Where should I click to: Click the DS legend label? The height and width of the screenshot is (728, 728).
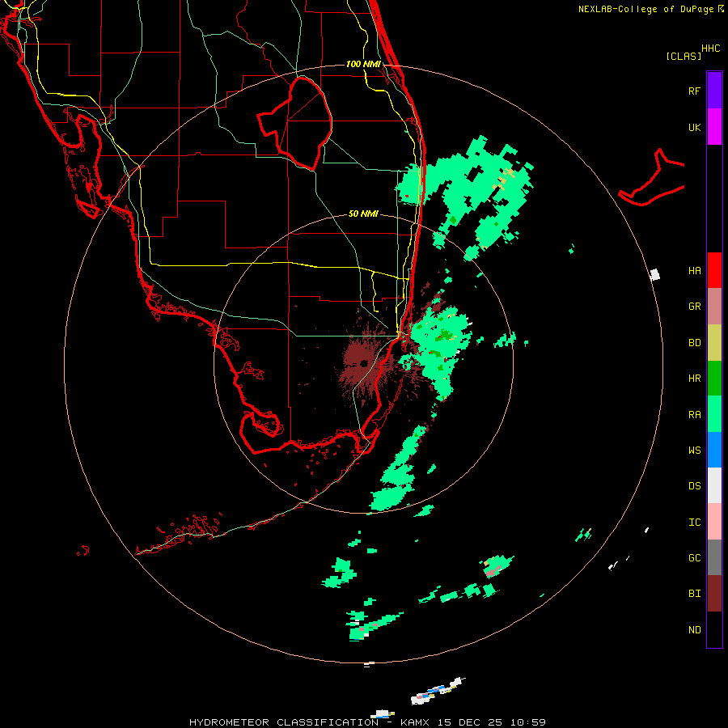click(x=694, y=486)
